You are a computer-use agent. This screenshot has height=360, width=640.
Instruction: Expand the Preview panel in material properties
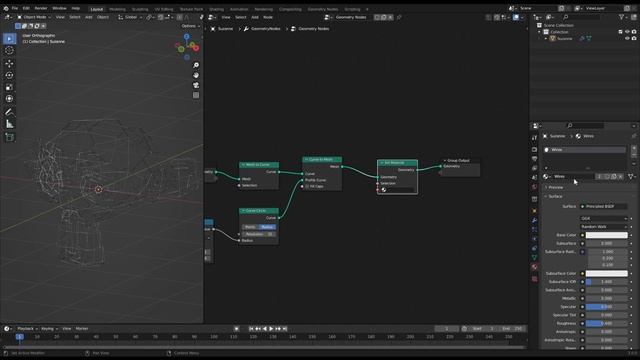(x=555, y=187)
